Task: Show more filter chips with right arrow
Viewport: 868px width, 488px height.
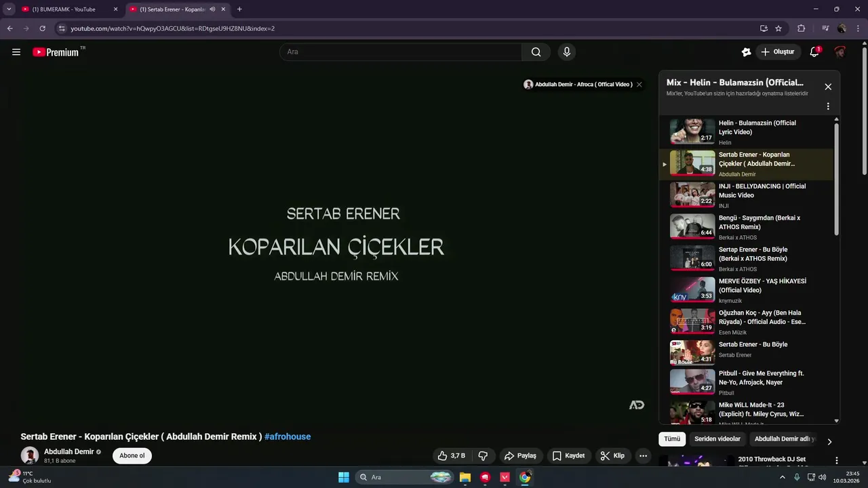Action: [x=829, y=441]
